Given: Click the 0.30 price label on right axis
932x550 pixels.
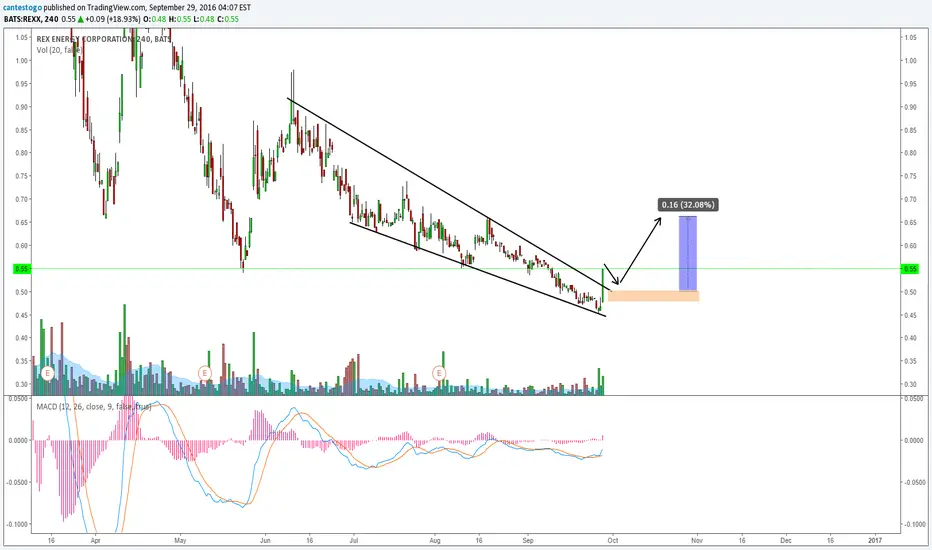Looking at the screenshot, I should point(909,384).
